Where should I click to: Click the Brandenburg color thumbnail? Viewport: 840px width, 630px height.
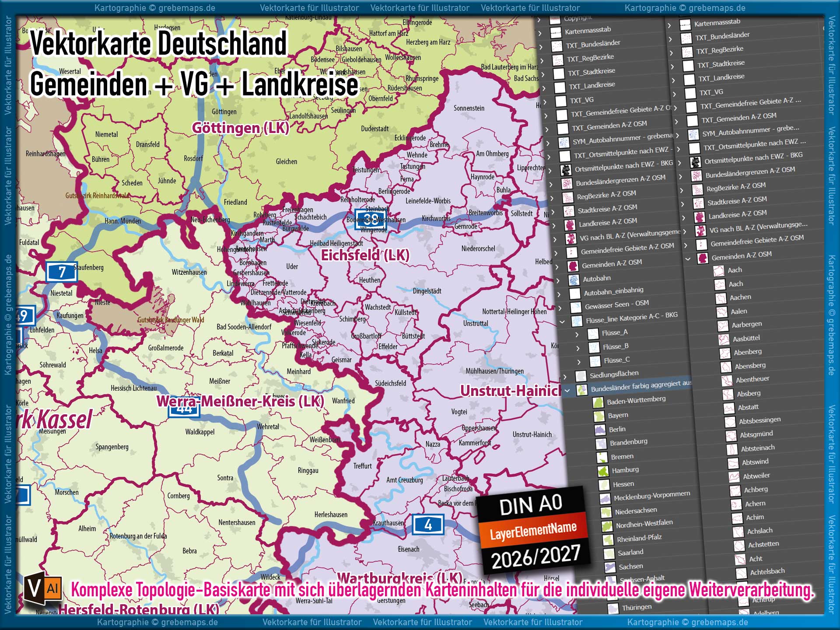pyautogui.click(x=601, y=444)
